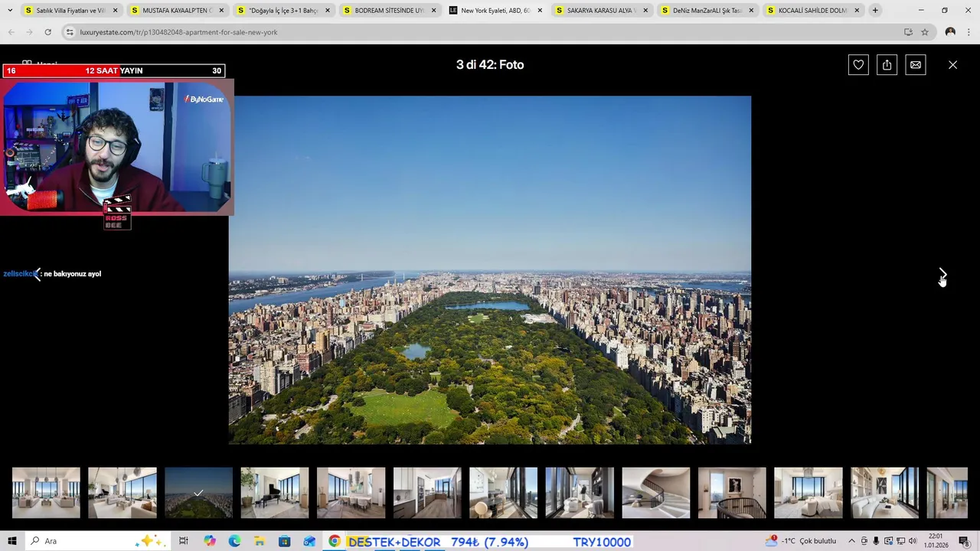980x551 pixels.
Task: Click the install app icon in address bar
Action: click(x=908, y=32)
